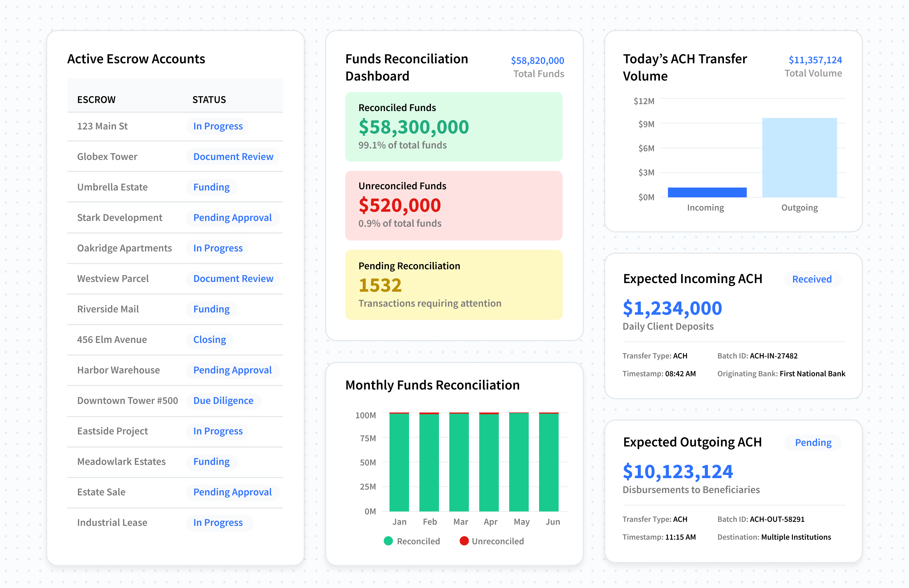Toggle the green Reconciled legend marker
This screenshot has height=588, width=909.
pos(388,541)
